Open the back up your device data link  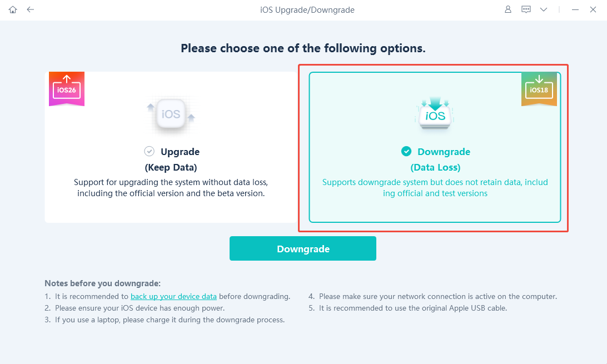(x=173, y=296)
